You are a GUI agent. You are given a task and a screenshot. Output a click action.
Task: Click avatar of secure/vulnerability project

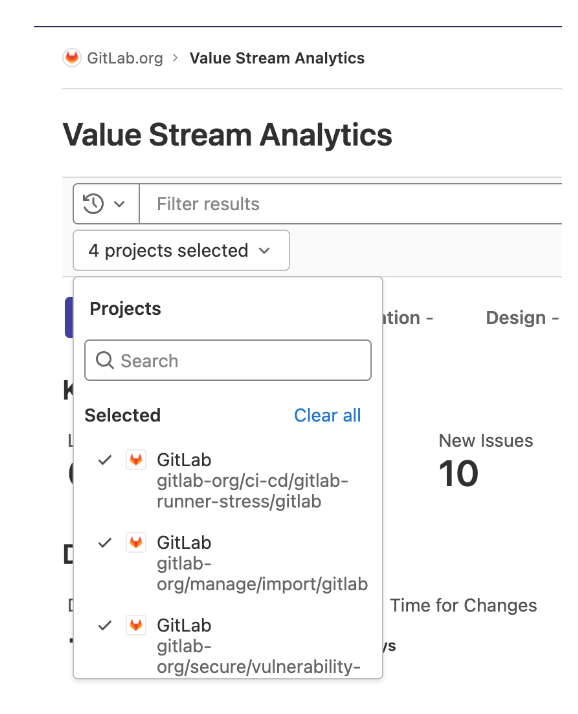pyautogui.click(x=136, y=626)
